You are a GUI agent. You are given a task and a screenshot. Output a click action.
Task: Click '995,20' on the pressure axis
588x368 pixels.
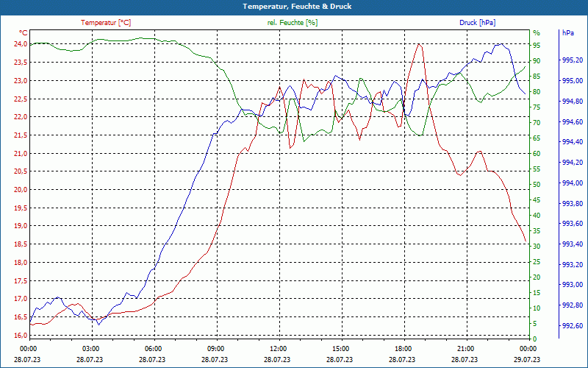pos(573,60)
